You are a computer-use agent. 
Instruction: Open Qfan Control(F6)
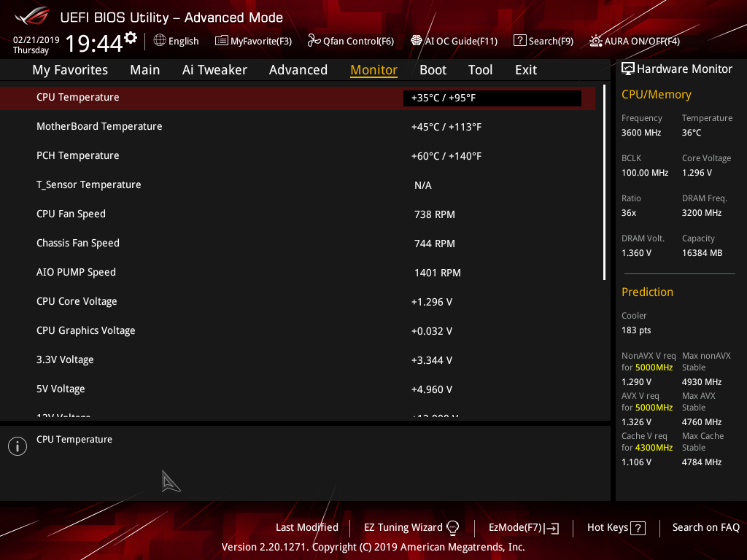pyautogui.click(x=351, y=41)
